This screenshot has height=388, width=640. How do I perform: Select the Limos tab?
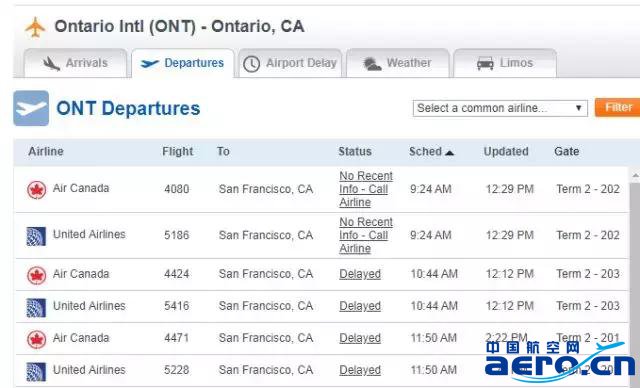point(505,63)
